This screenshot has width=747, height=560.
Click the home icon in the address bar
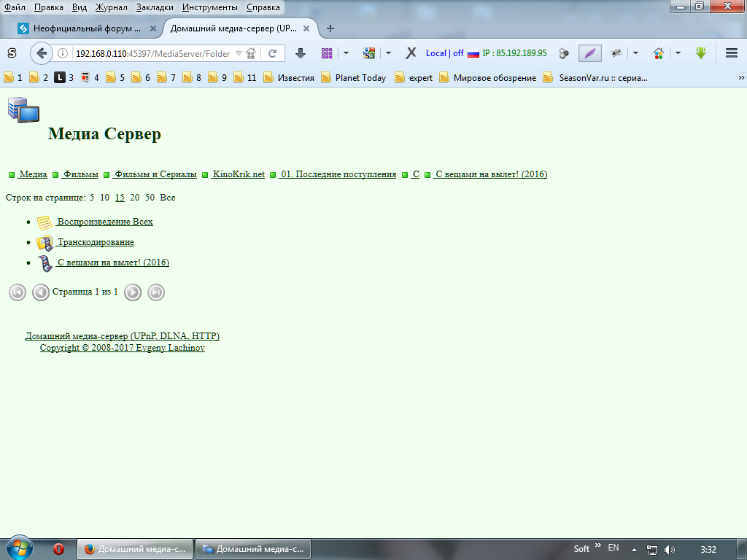(x=251, y=53)
